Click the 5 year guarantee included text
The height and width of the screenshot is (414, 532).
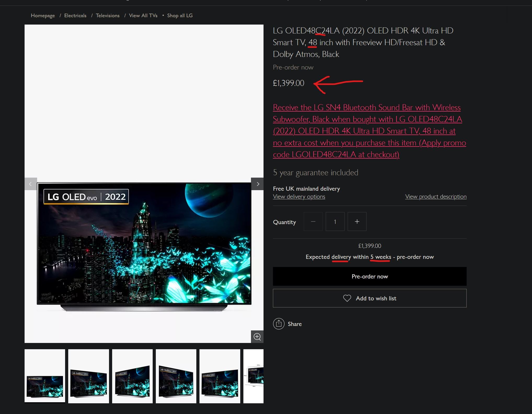click(x=316, y=172)
